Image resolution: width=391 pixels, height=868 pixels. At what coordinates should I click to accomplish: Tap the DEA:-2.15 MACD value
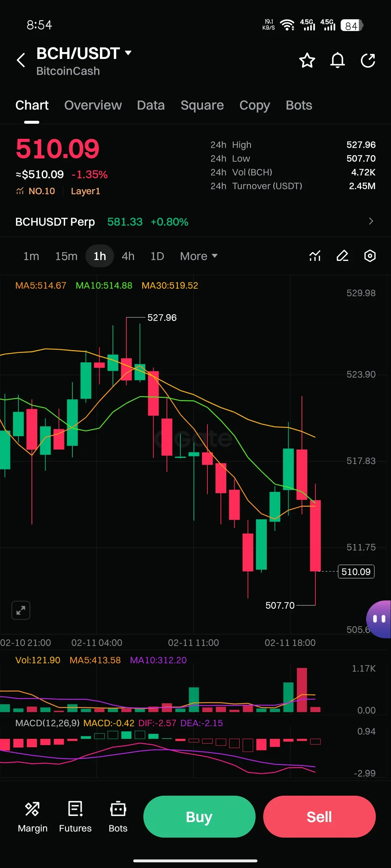point(202,723)
